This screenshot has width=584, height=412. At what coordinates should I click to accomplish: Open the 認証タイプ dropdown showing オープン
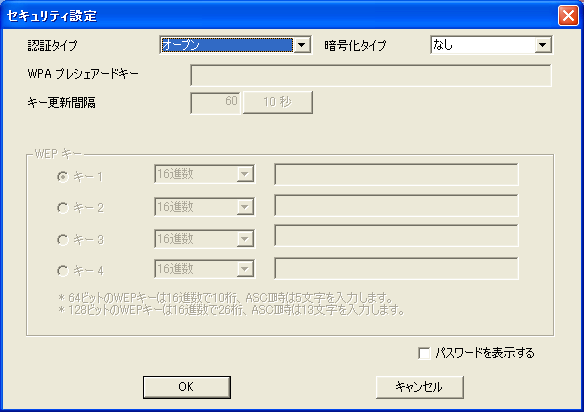(x=235, y=45)
